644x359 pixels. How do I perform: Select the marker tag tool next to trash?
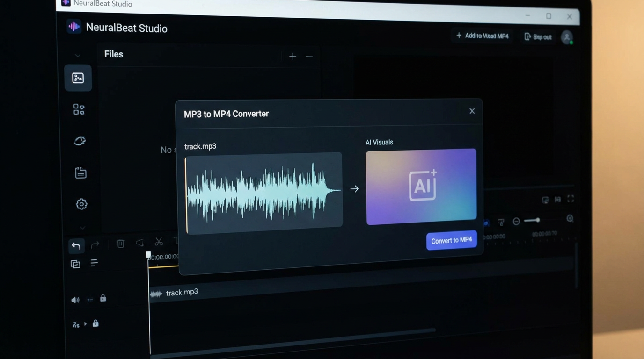139,243
